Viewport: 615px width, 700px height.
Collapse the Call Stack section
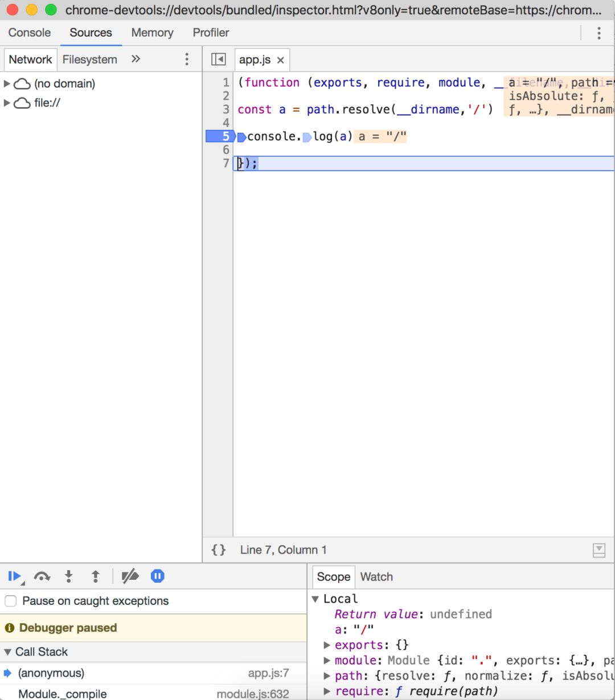click(x=8, y=652)
